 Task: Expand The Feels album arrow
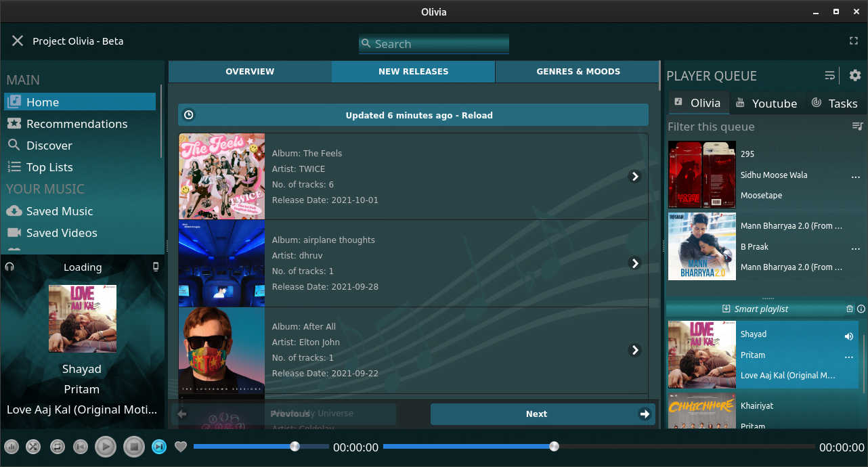pyautogui.click(x=634, y=177)
